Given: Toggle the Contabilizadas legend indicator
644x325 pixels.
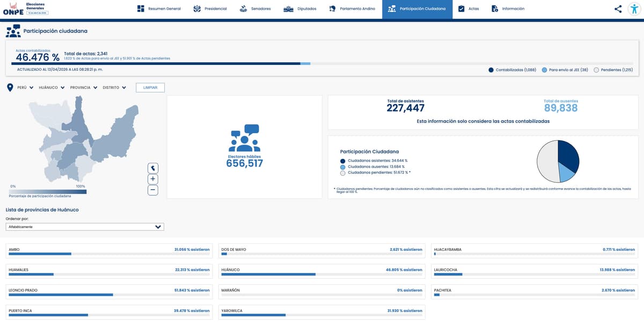Looking at the screenshot, I should click(x=491, y=70).
